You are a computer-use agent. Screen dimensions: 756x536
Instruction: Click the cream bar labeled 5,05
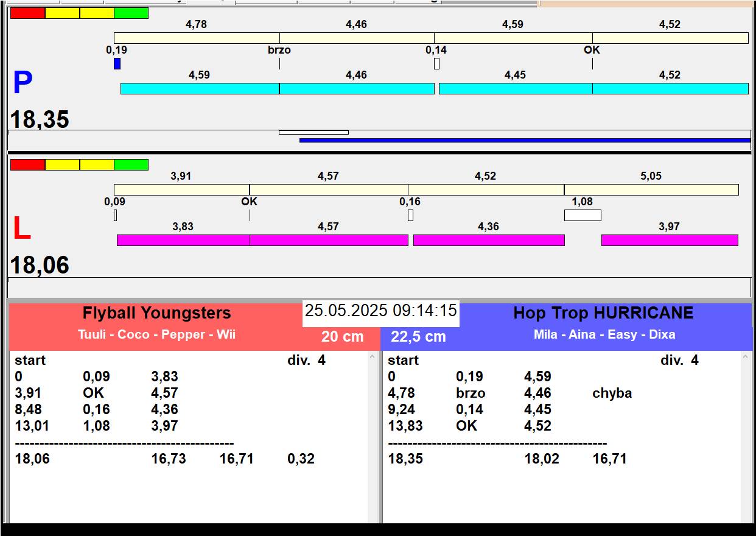tap(651, 189)
